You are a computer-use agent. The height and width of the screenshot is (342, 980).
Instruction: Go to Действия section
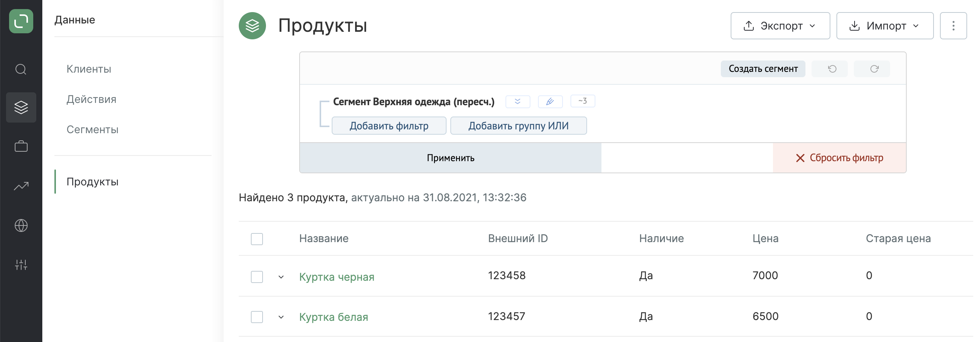(91, 99)
